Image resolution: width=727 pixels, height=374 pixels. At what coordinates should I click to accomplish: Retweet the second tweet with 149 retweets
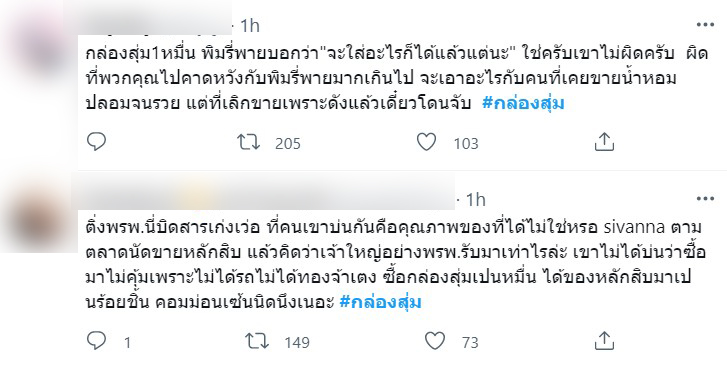pyautogui.click(x=257, y=342)
